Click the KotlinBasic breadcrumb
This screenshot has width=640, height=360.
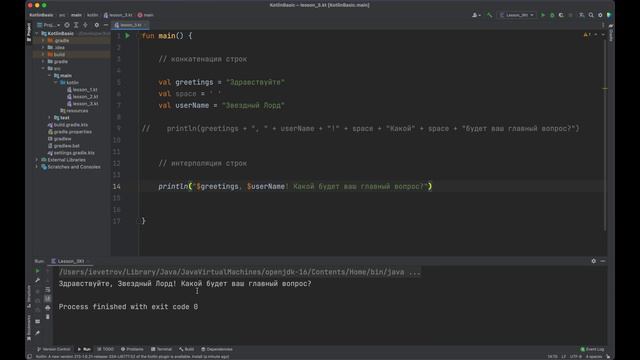tap(41, 15)
